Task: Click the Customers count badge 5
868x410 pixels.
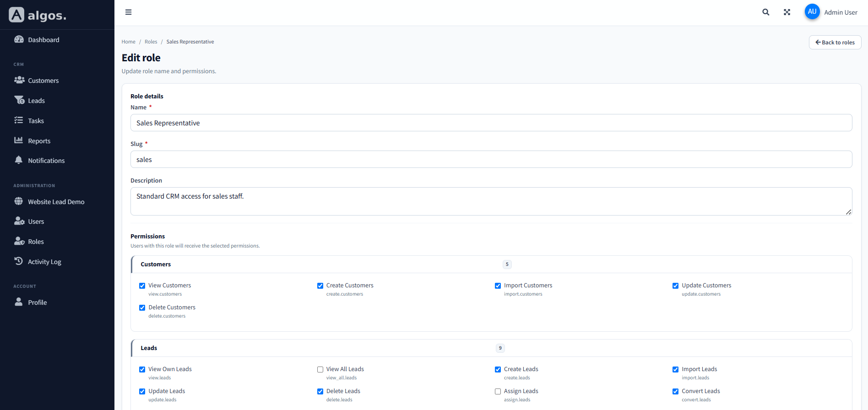Action: pos(507,264)
